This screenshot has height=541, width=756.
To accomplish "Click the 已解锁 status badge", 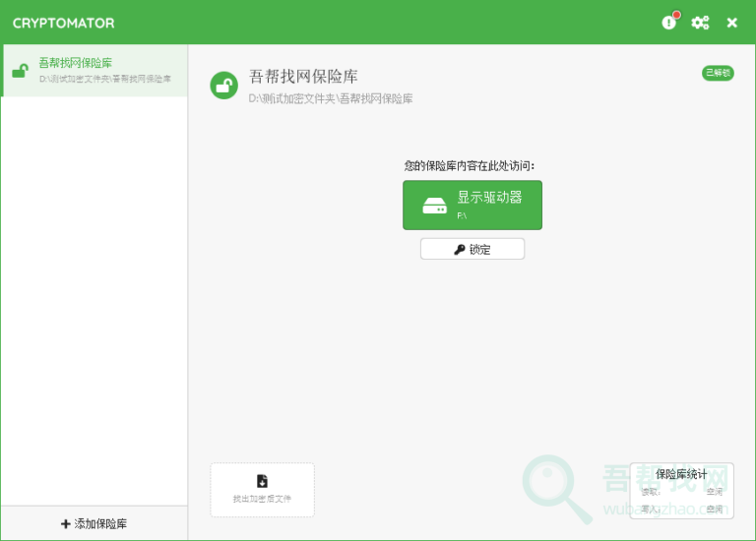I will tap(717, 73).
